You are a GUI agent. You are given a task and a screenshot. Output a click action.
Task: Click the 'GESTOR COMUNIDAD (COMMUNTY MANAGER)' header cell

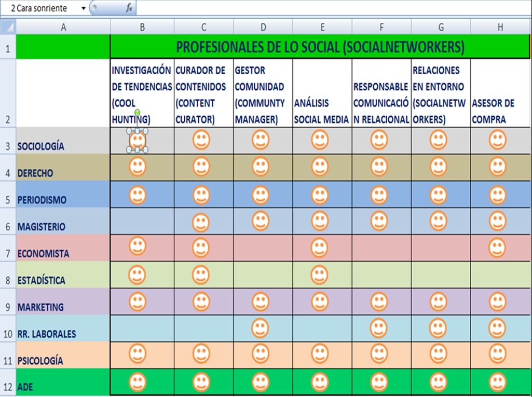263,93
